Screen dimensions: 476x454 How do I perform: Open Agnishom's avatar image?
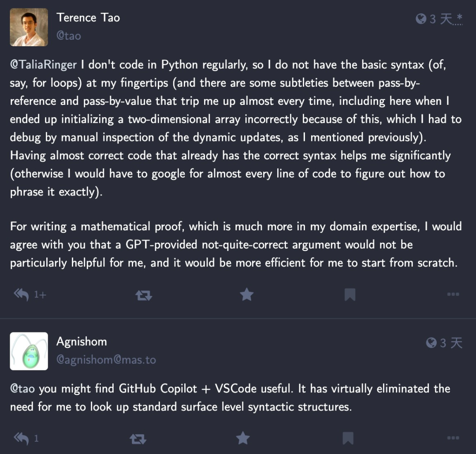[x=29, y=351]
